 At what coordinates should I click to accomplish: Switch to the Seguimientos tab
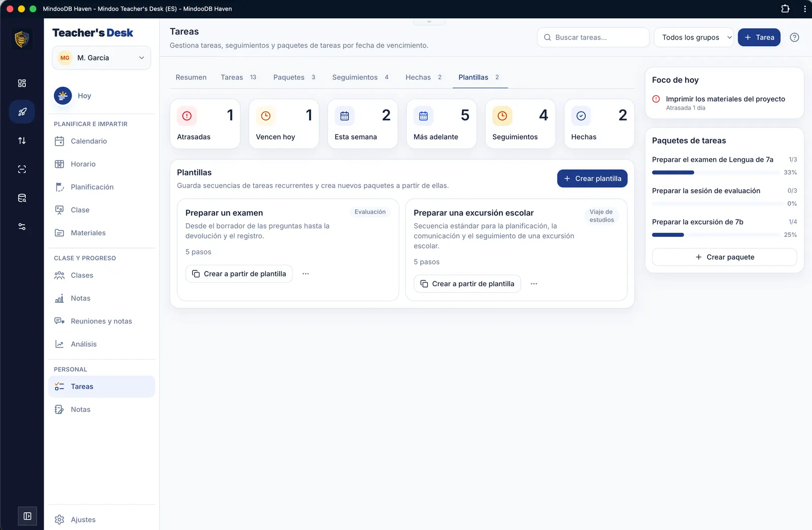coord(360,78)
